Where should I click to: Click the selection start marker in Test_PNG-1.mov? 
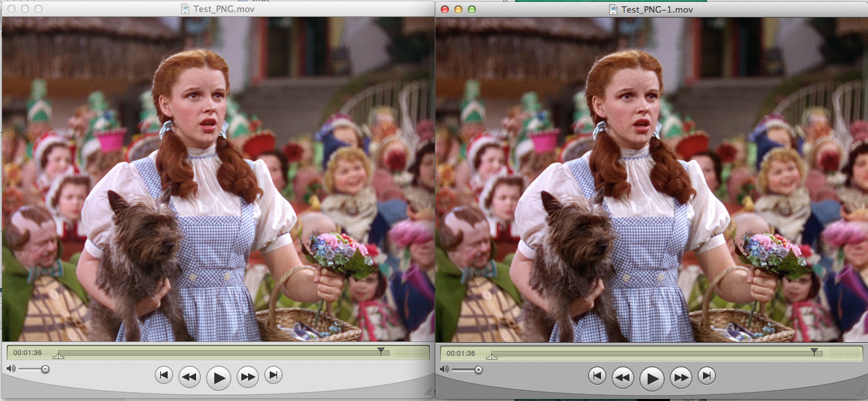[x=491, y=355]
